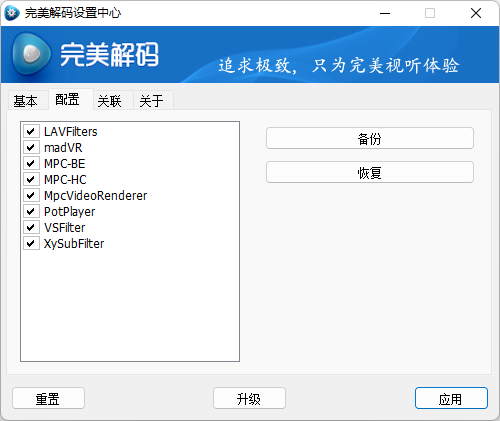Uncheck the PotPlayer checkbox
Image resolution: width=500 pixels, height=421 pixels.
[31, 211]
